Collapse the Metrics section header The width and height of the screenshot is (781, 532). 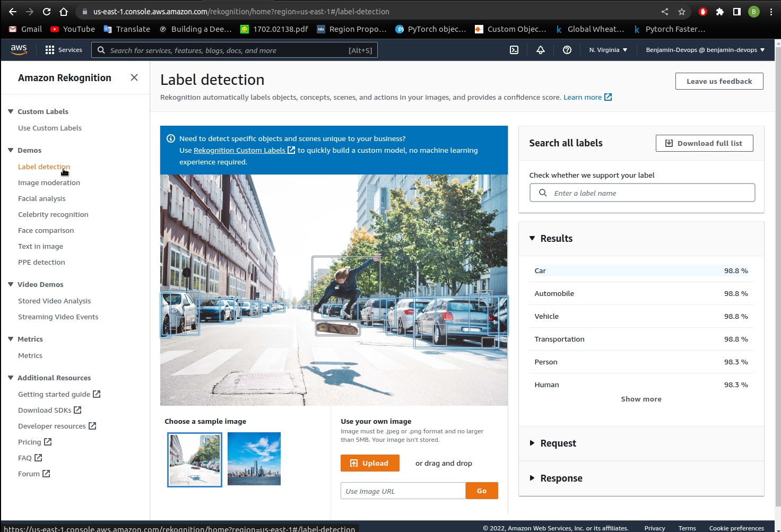[11, 339]
